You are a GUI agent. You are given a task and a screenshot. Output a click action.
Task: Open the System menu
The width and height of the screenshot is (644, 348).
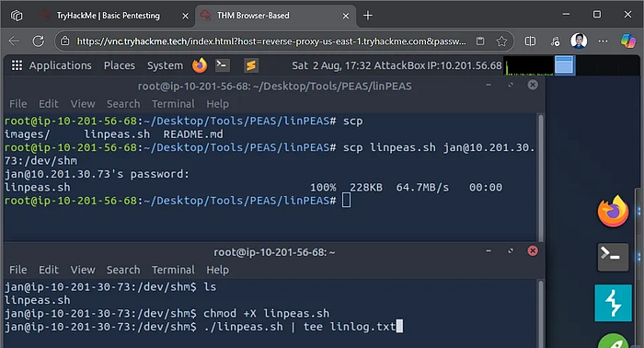point(165,65)
